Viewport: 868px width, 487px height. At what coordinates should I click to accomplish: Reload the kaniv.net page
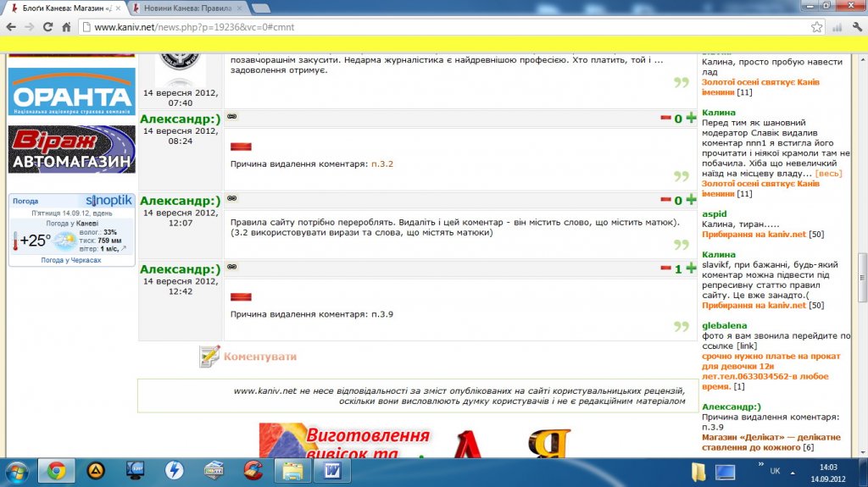tap(47, 26)
